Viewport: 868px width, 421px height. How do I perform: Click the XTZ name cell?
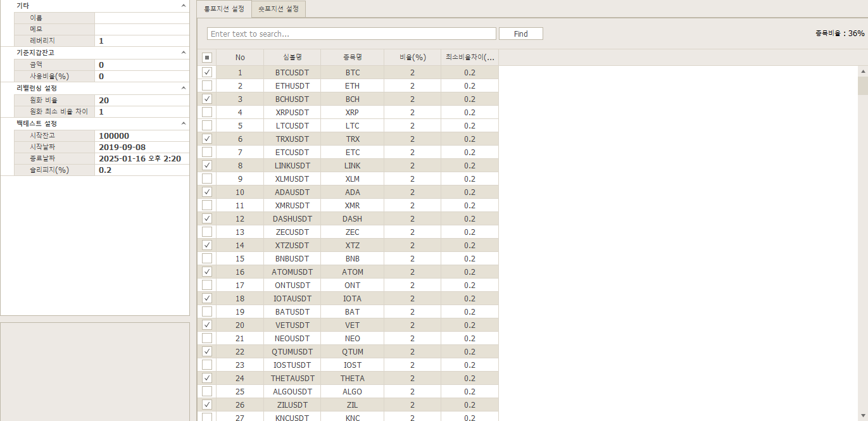[x=353, y=245]
